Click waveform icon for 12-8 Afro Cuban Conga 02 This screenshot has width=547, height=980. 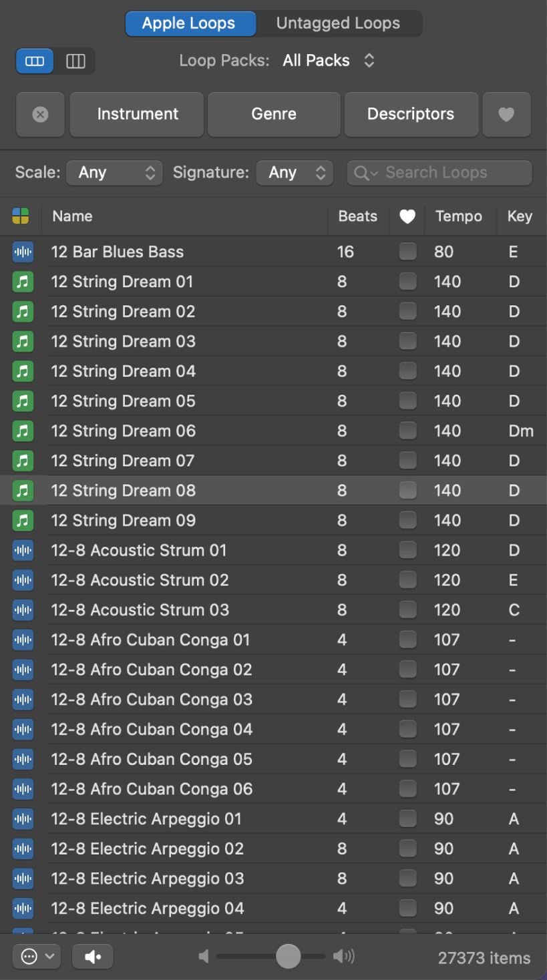pos(23,670)
